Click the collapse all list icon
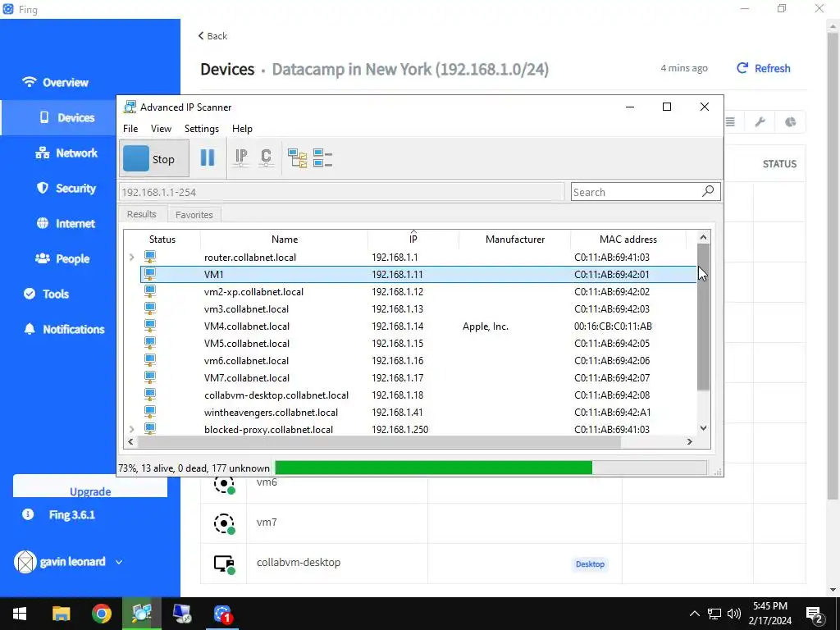Image resolution: width=840 pixels, height=630 pixels. 322,158
